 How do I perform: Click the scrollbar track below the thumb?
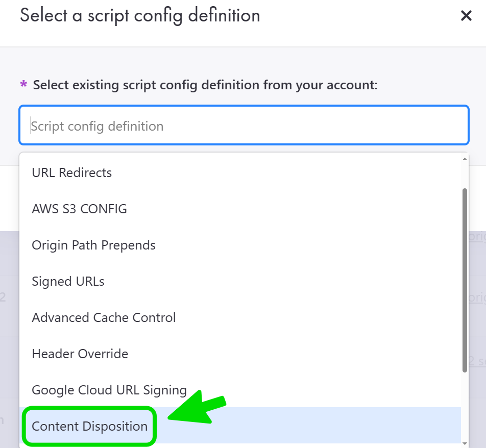465,406
